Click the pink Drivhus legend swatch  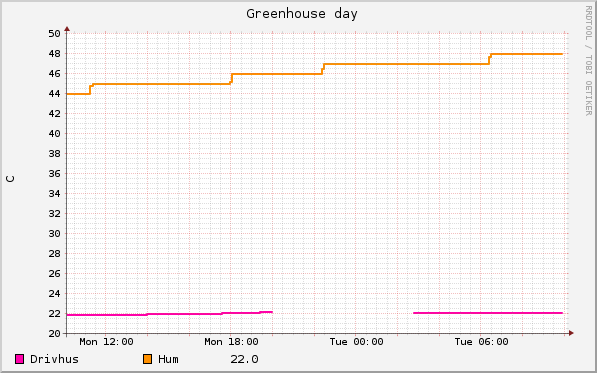[x=19, y=359]
